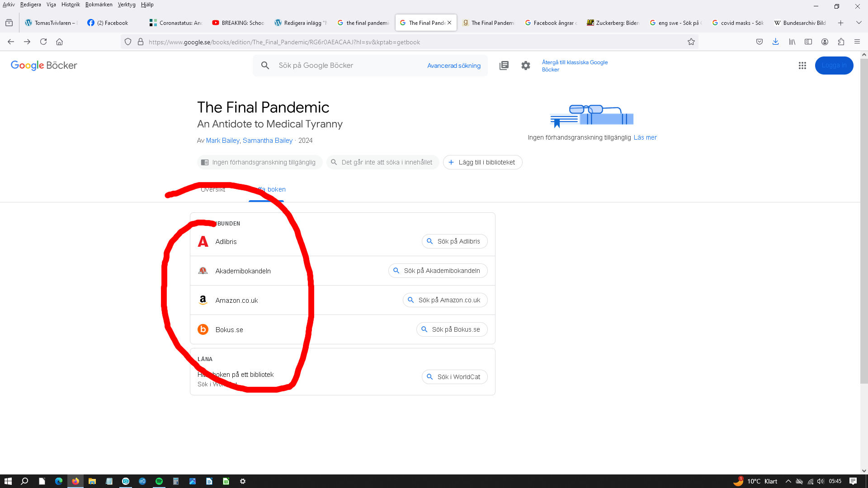868x488 pixels.
Task: Click Sök på Amazon.co.uk button
Action: point(445,300)
